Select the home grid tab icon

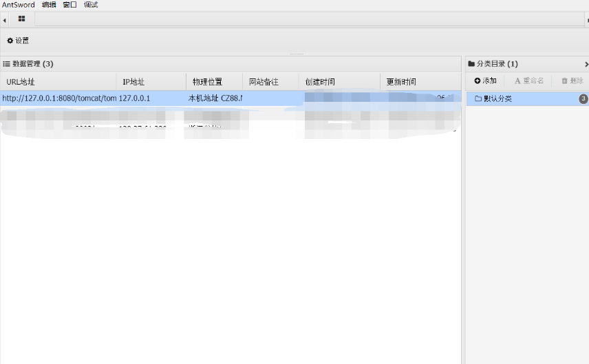pyautogui.click(x=22, y=19)
